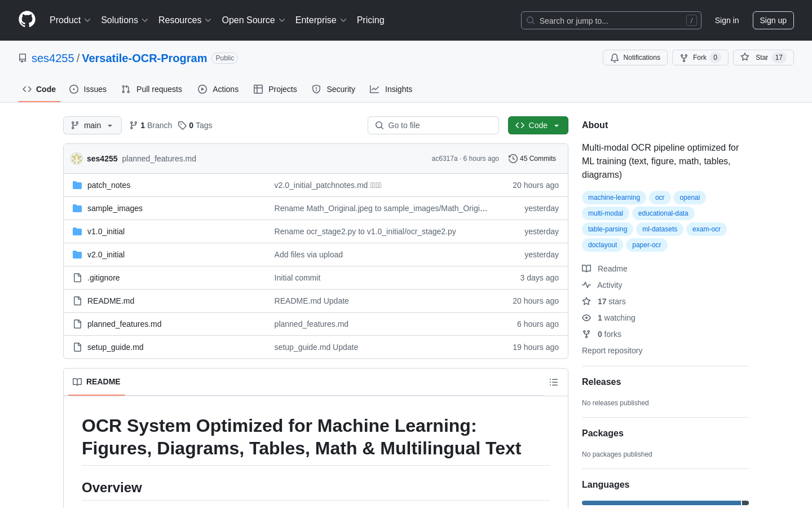Screen dimensions: 812x508
Task: Select the README tab in file viewer
Action: [96, 382]
